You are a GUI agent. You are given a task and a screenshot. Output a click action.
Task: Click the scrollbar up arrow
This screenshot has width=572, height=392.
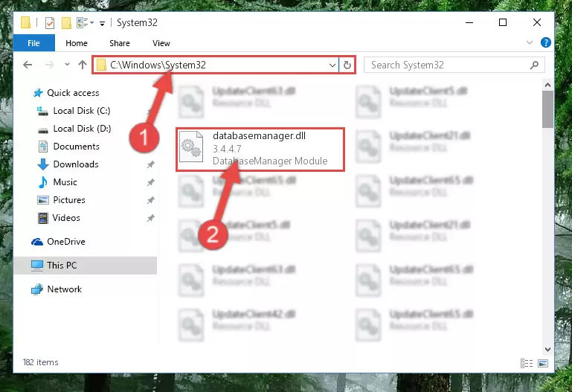click(x=547, y=85)
